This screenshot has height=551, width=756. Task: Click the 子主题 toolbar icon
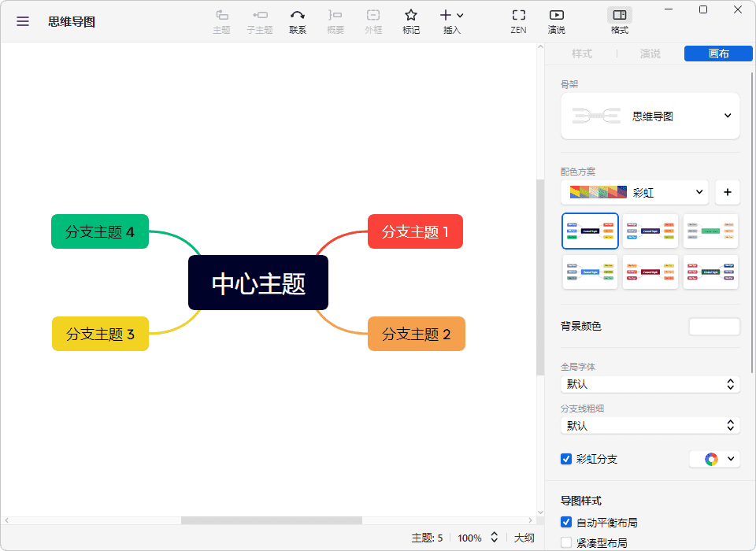(x=260, y=22)
